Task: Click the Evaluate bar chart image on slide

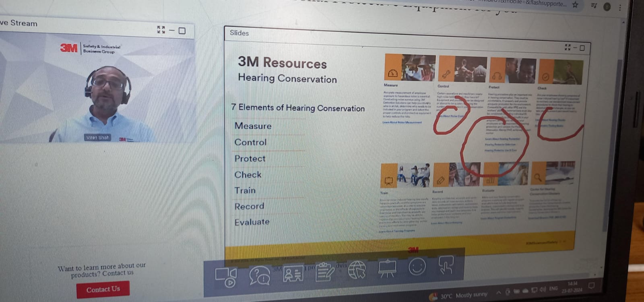Action: click(x=506, y=174)
